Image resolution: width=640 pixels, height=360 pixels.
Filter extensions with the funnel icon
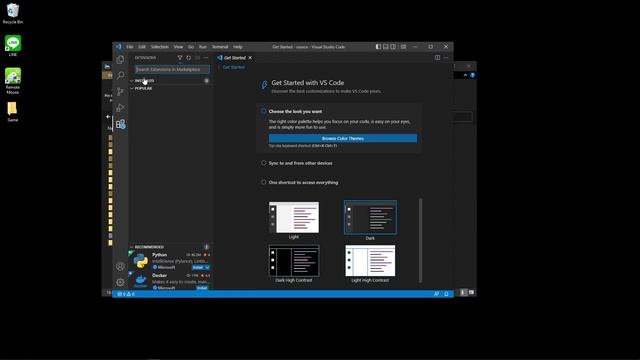(x=180, y=58)
